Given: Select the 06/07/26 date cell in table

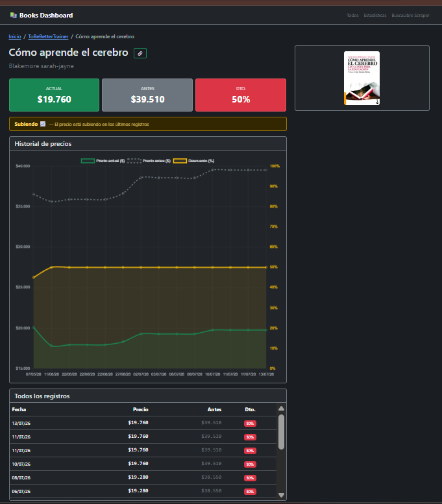Looking at the screenshot, I should (21, 492).
